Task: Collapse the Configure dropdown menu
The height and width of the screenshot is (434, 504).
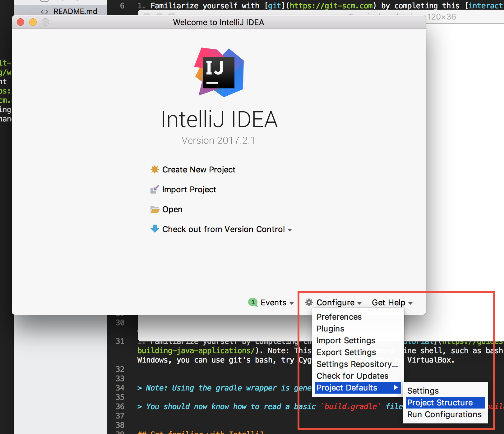Action: point(339,303)
